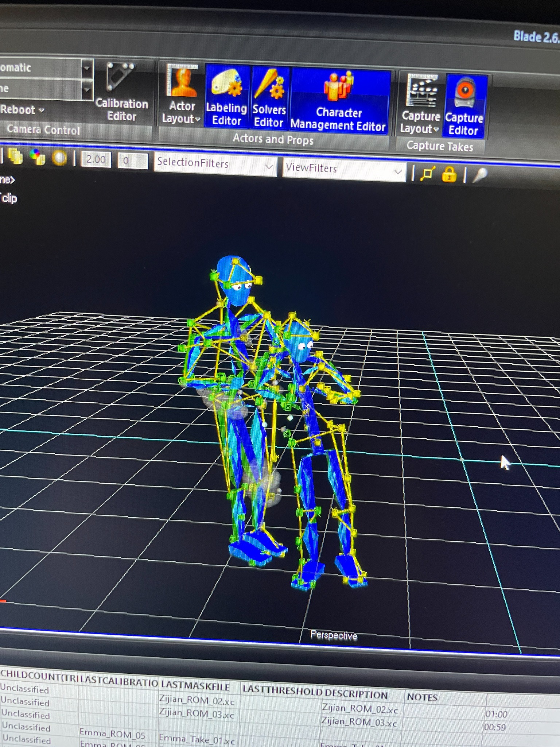
Task: Click the multicolor sphere color icon
Action: 37,157
